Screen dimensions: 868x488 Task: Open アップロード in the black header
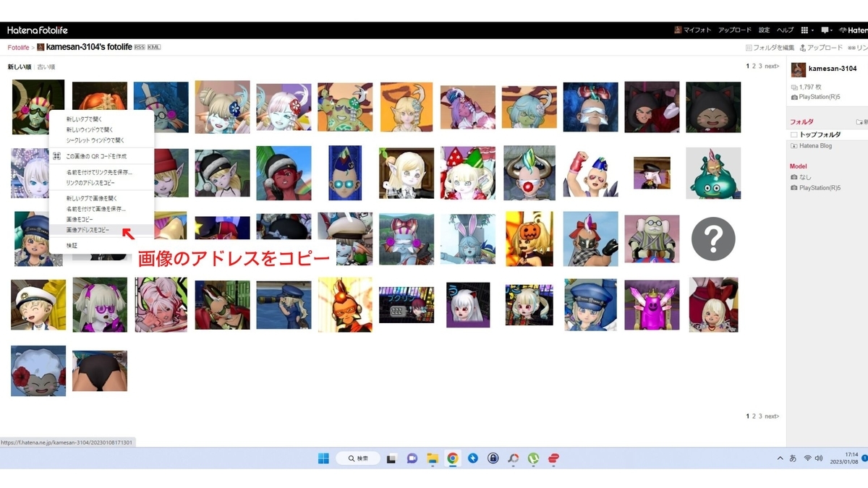734,30
